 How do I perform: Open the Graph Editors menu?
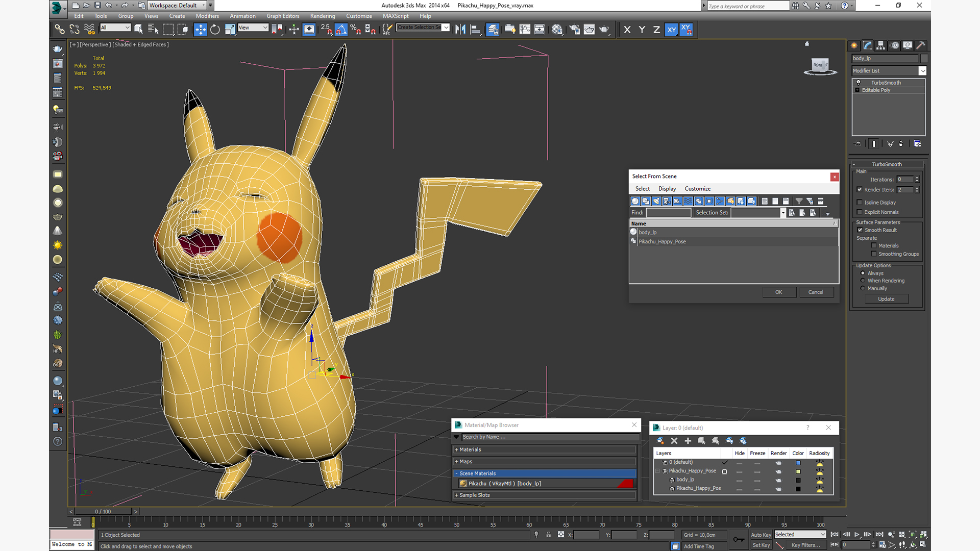(x=283, y=16)
